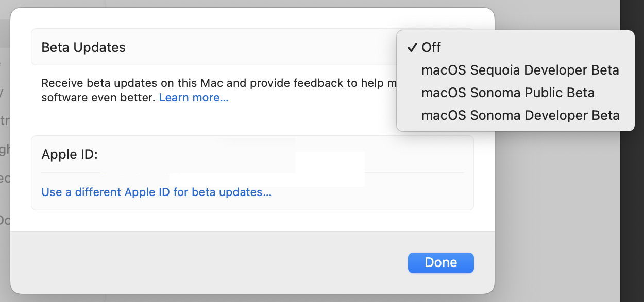Click the redacted Apple ID value area
Screen dimensions: 644x302
pos(232,162)
